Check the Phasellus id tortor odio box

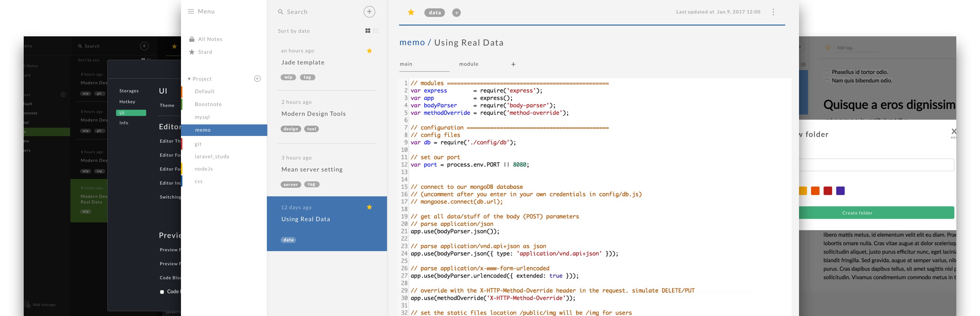(x=827, y=72)
